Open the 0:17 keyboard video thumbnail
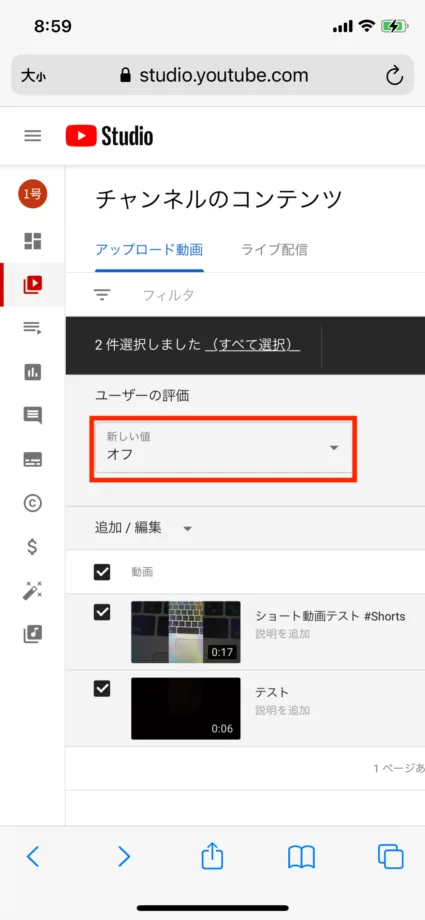This screenshot has height=920, width=425. (185, 632)
